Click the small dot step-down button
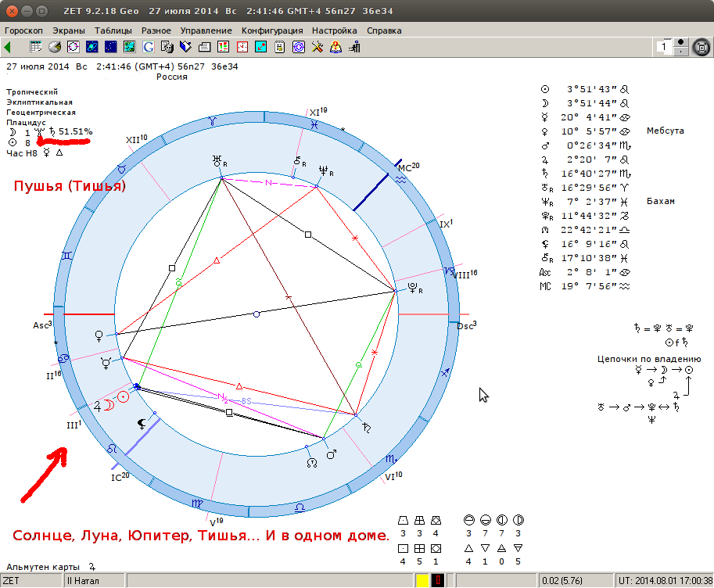This screenshot has height=588, width=714. [x=682, y=52]
